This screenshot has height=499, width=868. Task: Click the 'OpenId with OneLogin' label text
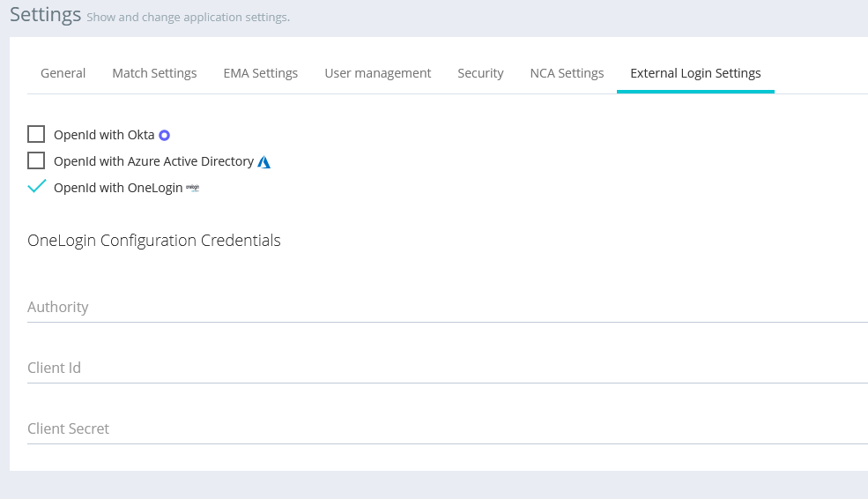click(x=118, y=188)
